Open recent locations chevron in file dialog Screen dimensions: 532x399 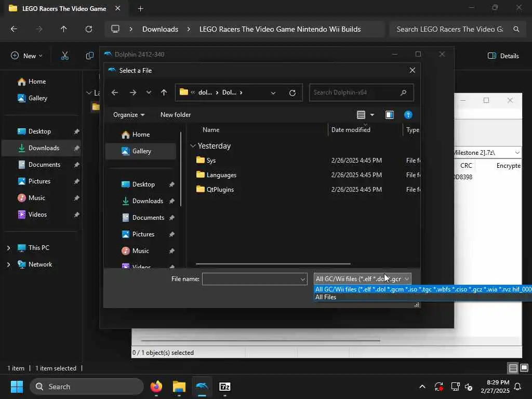149,92
